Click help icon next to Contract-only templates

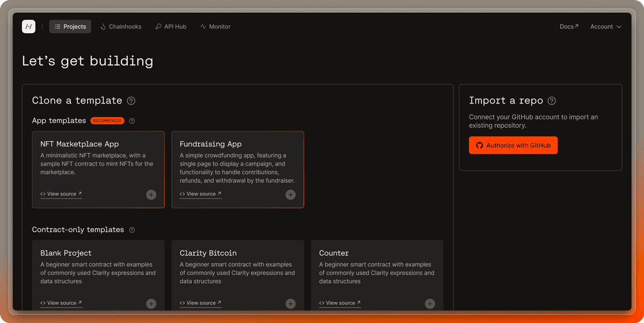coord(132,230)
